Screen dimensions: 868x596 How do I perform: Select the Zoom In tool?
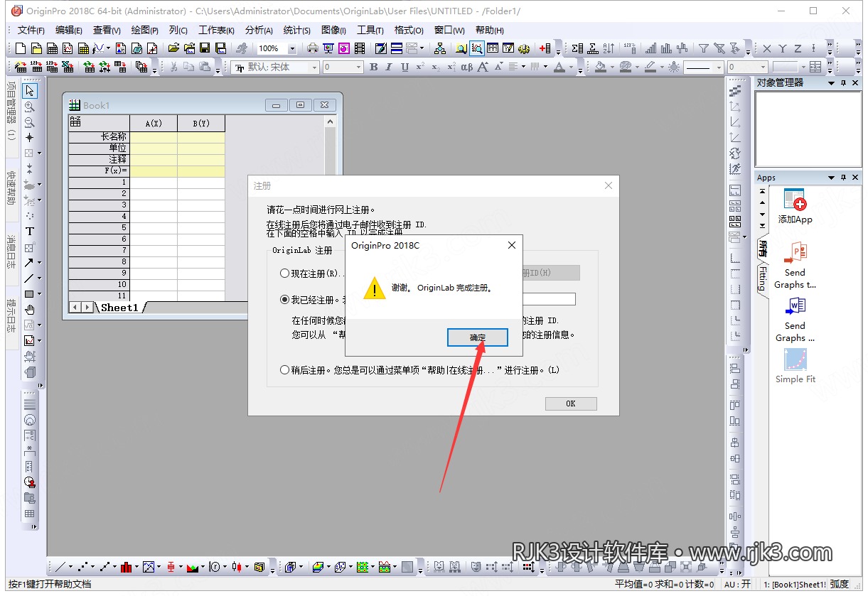pyautogui.click(x=29, y=107)
